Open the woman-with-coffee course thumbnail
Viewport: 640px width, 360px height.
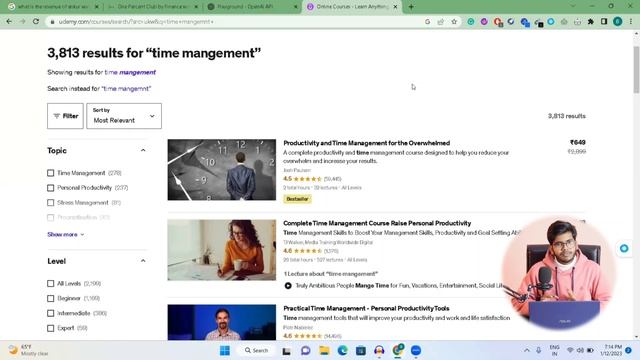[x=222, y=250]
